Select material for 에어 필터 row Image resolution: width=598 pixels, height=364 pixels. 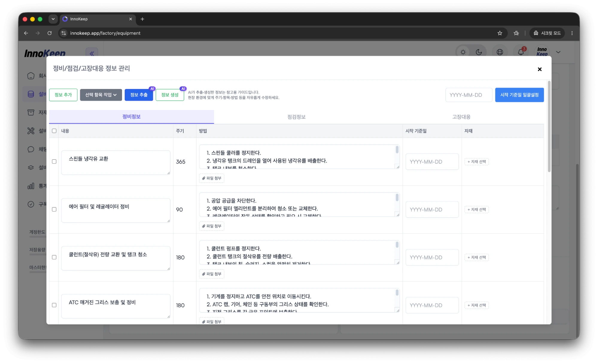477,209
